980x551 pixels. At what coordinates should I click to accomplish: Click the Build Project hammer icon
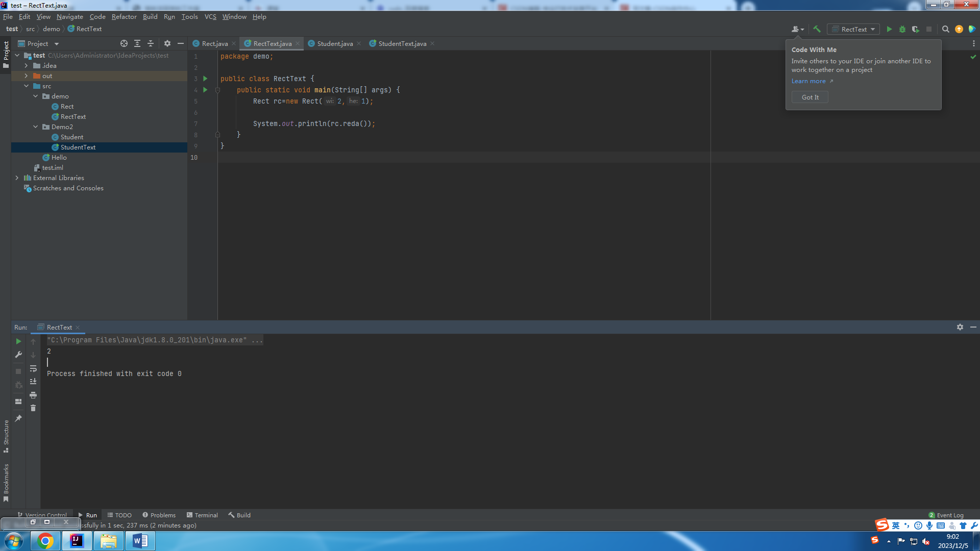coord(817,29)
